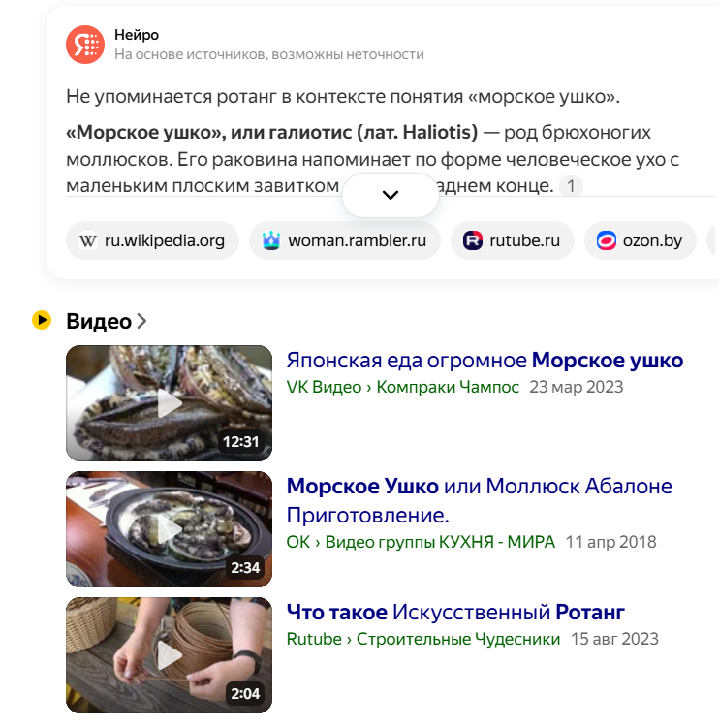The width and height of the screenshot is (719, 728).
Task: Open 'Морское Ушко или Моллюск Абалоне' link
Action: 479,500
